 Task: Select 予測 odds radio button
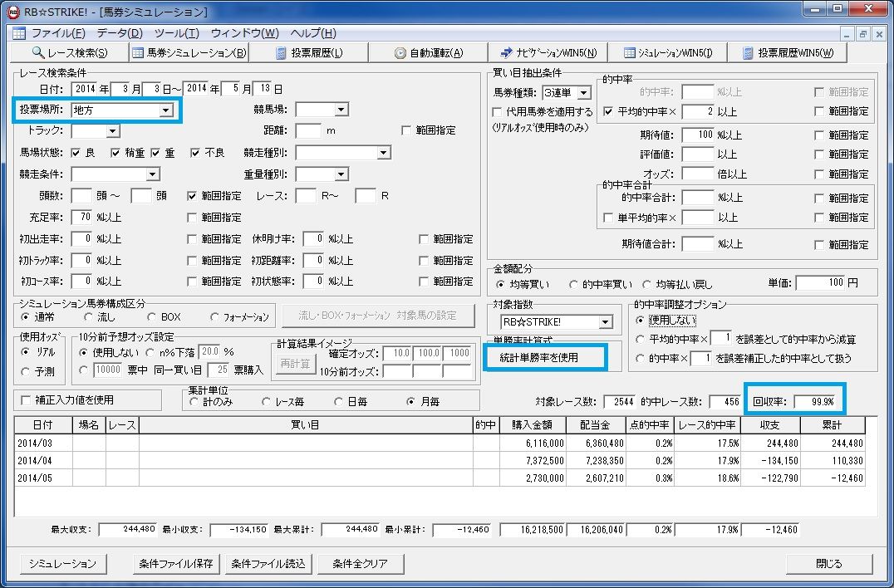tap(25, 371)
